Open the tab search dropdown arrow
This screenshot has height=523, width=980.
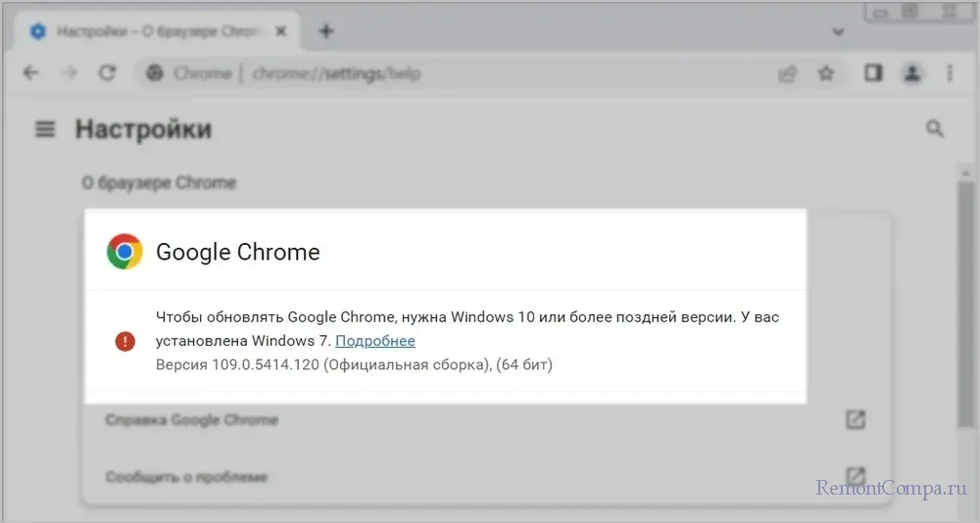tap(838, 31)
